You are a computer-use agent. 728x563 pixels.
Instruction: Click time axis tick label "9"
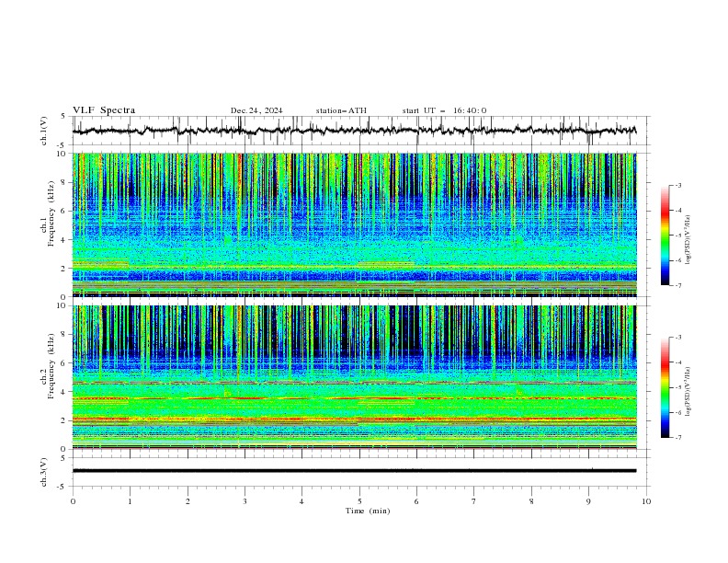[x=588, y=501]
